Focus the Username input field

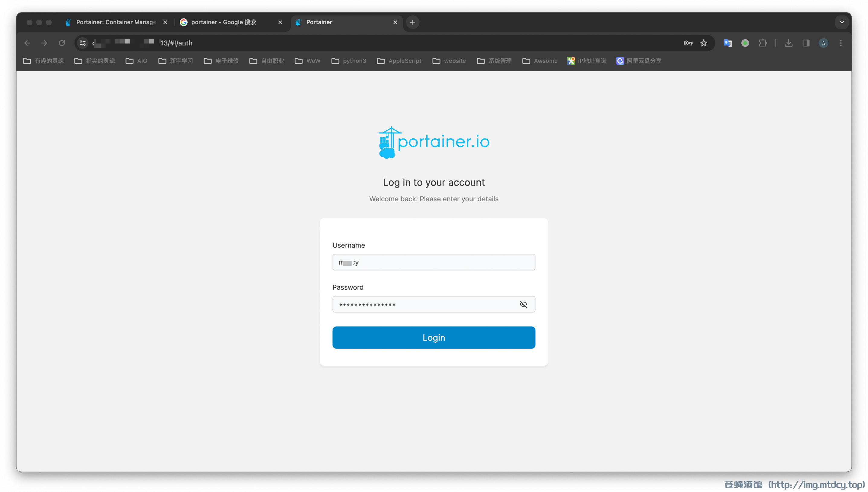click(434, 262)
